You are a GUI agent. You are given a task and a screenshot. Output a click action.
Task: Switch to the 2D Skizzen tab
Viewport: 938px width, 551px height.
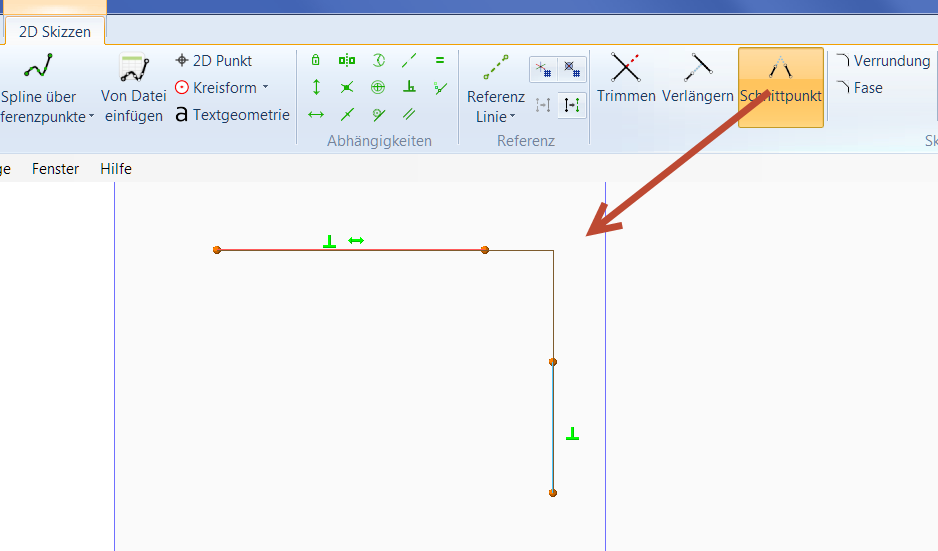coord(55,32)
